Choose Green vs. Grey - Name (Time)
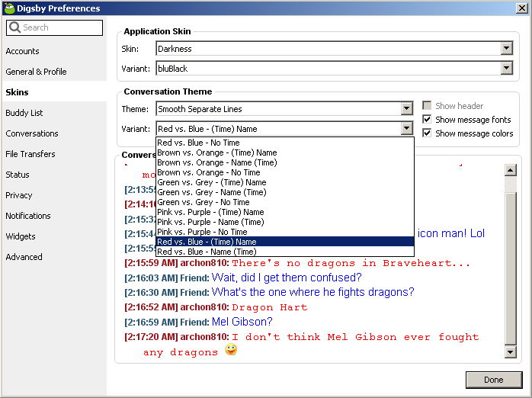532x398 pixels. point(285,192)
